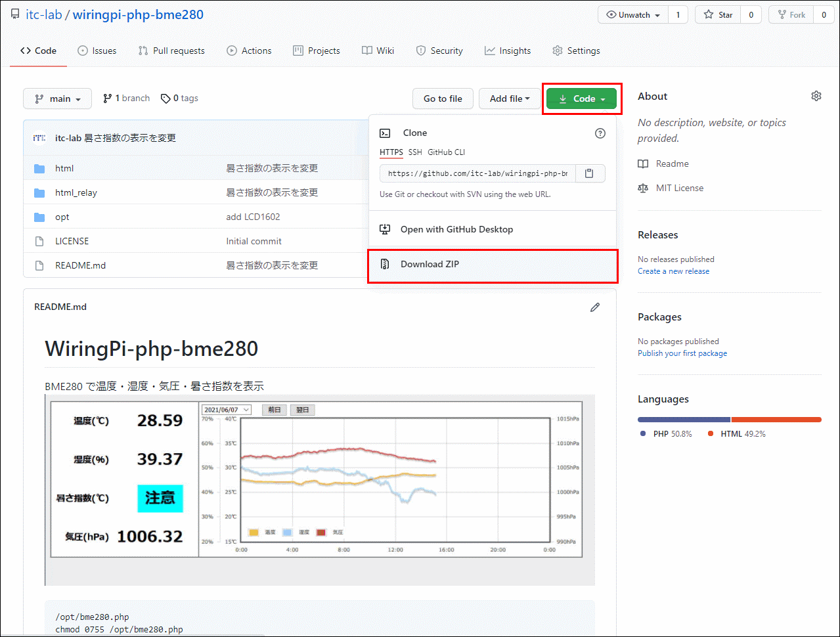Click the add LCD1602 commit message
Viewport: 840px width, 637px height.
254,217
